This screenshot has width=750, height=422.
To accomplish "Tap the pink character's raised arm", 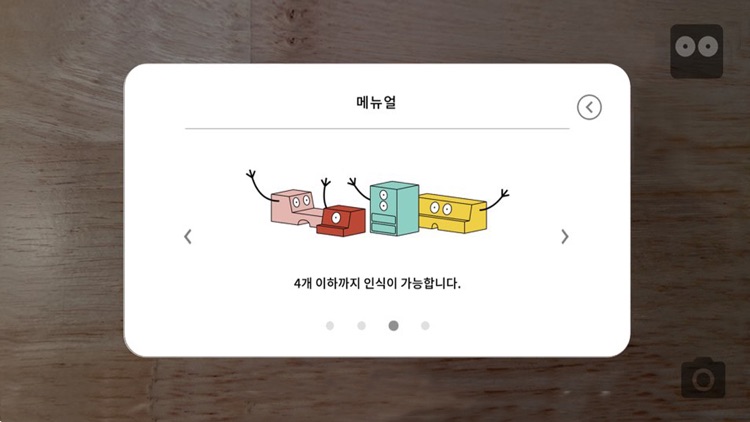I will (260, 185).
